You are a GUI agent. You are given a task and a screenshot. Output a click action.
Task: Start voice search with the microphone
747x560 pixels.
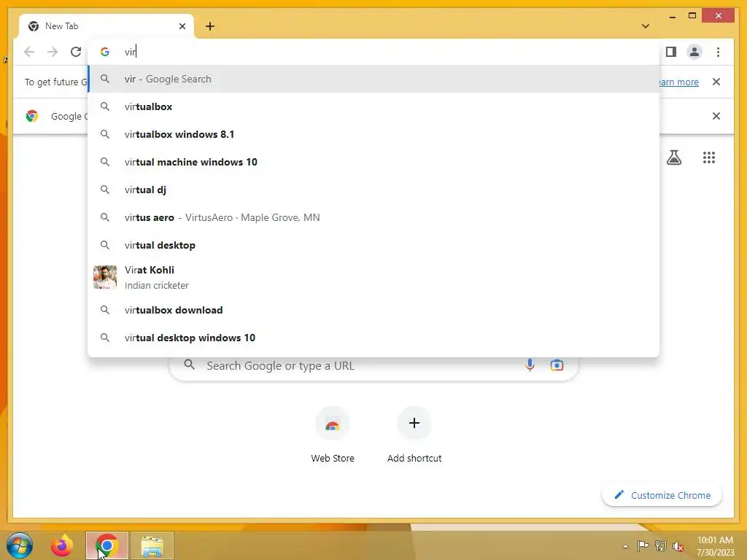(x=530, y=365)
